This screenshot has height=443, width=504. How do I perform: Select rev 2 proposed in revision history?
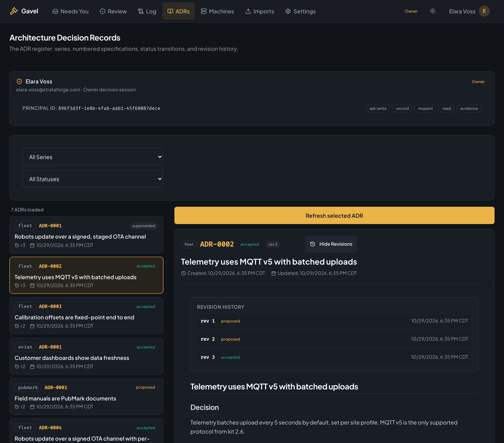(334, 339)
